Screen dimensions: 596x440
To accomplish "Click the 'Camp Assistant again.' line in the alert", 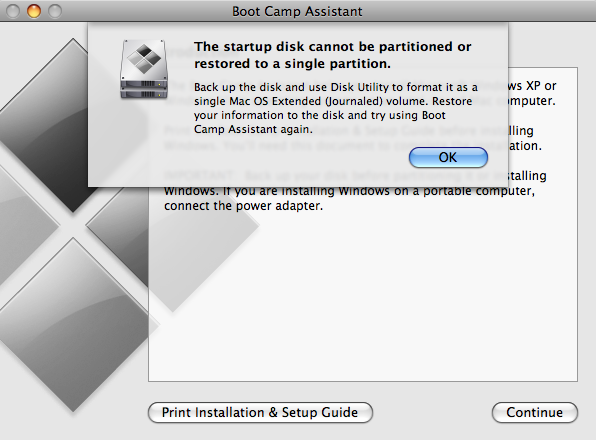I will 253,129.
